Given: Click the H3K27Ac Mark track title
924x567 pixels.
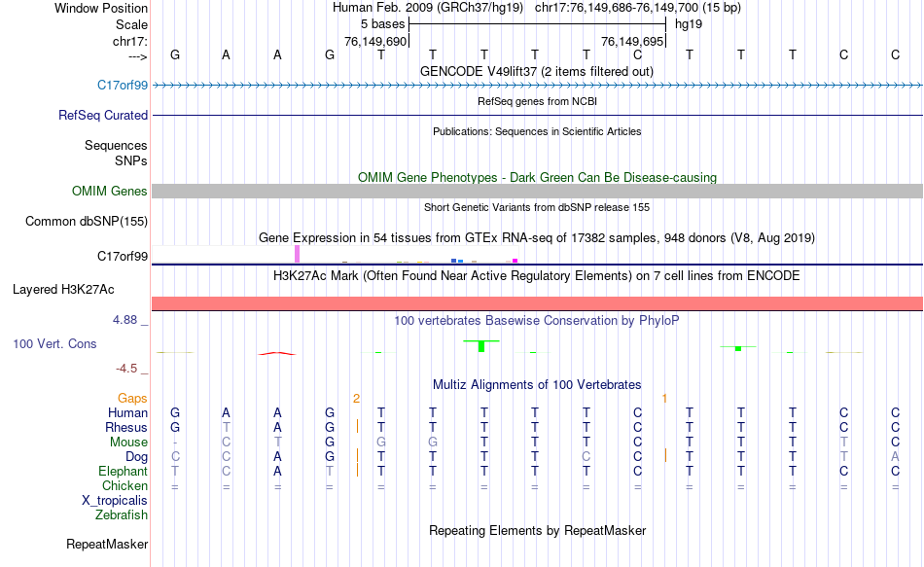Looking at the screenshot, I should pyautogui.click(x=536, y=275).
